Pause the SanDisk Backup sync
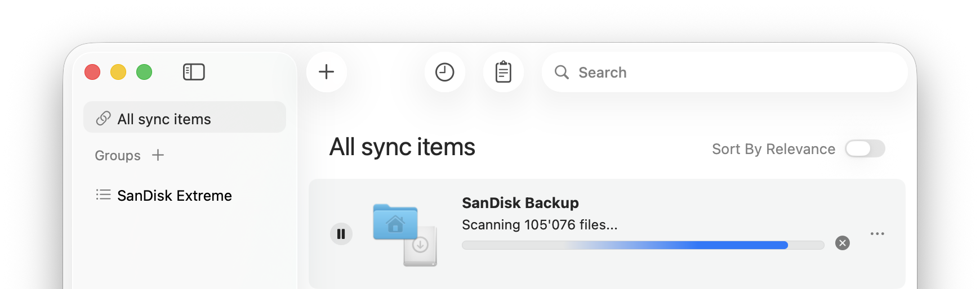Viewport: 980px width, 289px height. [x=341, y=234]
